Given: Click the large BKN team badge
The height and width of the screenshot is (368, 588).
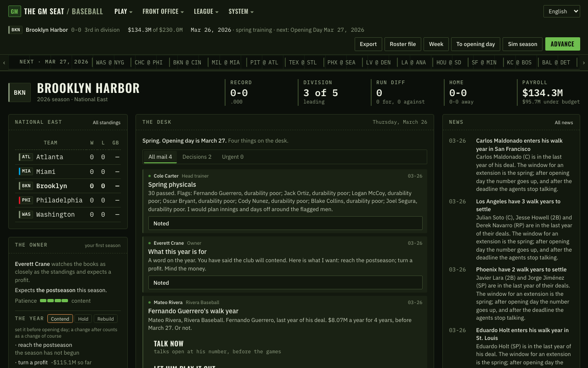Looking at the screenshot, I should [19, 92].
